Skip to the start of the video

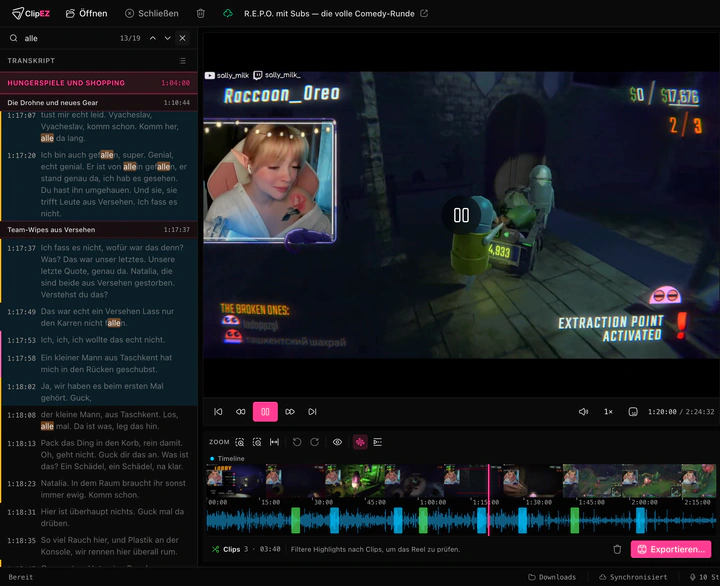coord(219,411)
